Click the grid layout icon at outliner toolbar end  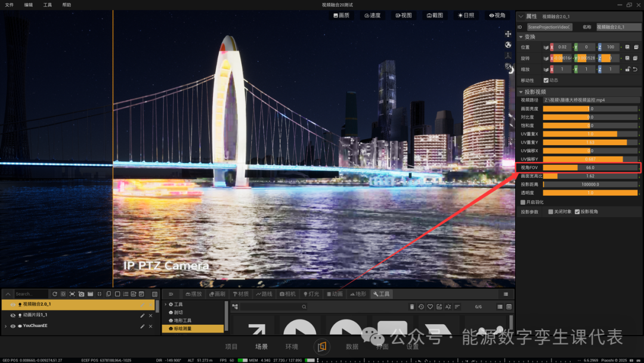tap(155, 294)
